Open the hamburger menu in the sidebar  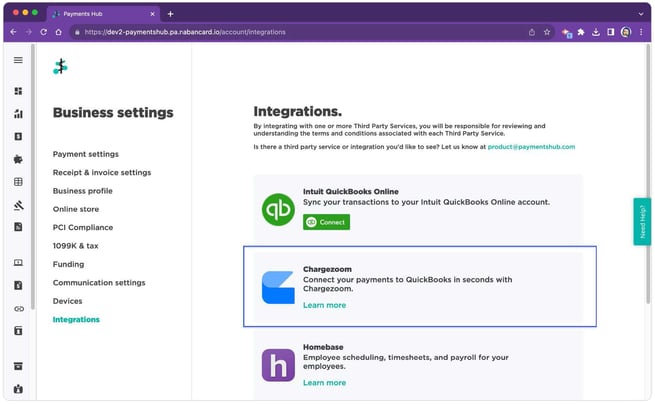click(18, 60)
